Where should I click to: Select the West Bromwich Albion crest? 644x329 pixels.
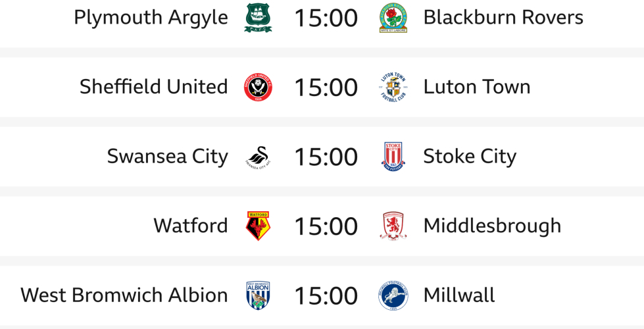(258, 295)
